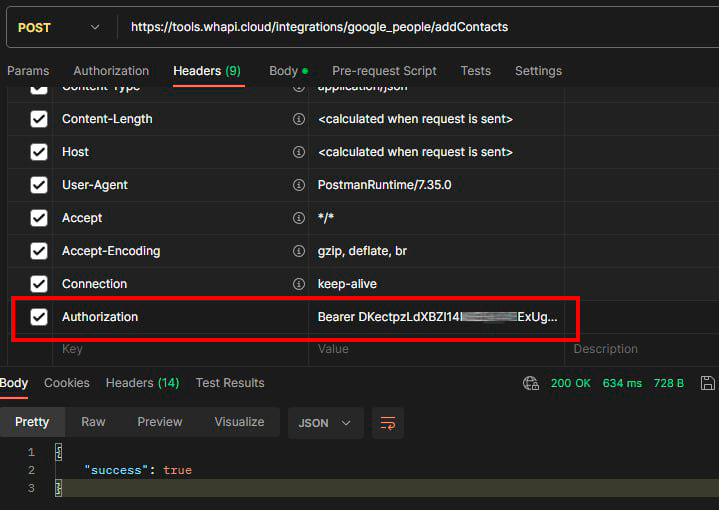Open the Test Results tab

[230, 383]
